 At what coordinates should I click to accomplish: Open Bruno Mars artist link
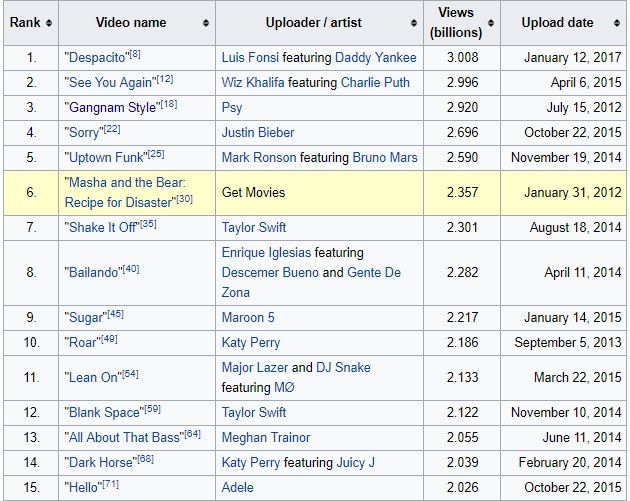(x=385, y=157)
